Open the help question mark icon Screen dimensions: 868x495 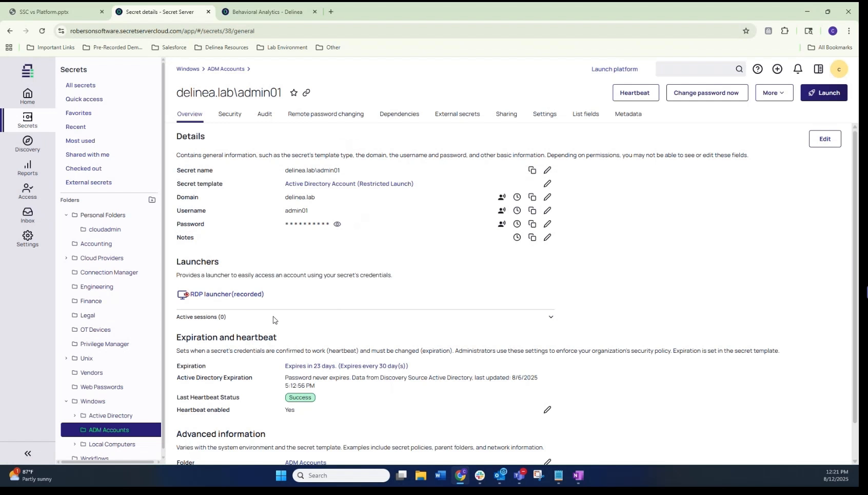(758, 69)
